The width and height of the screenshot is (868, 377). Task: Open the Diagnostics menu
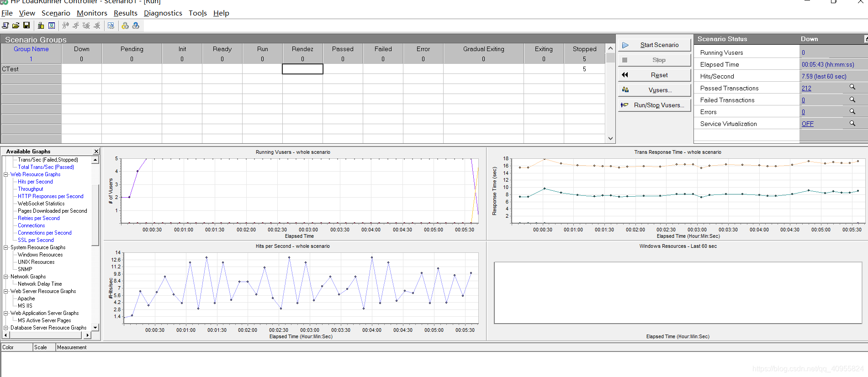click(163, 13)
